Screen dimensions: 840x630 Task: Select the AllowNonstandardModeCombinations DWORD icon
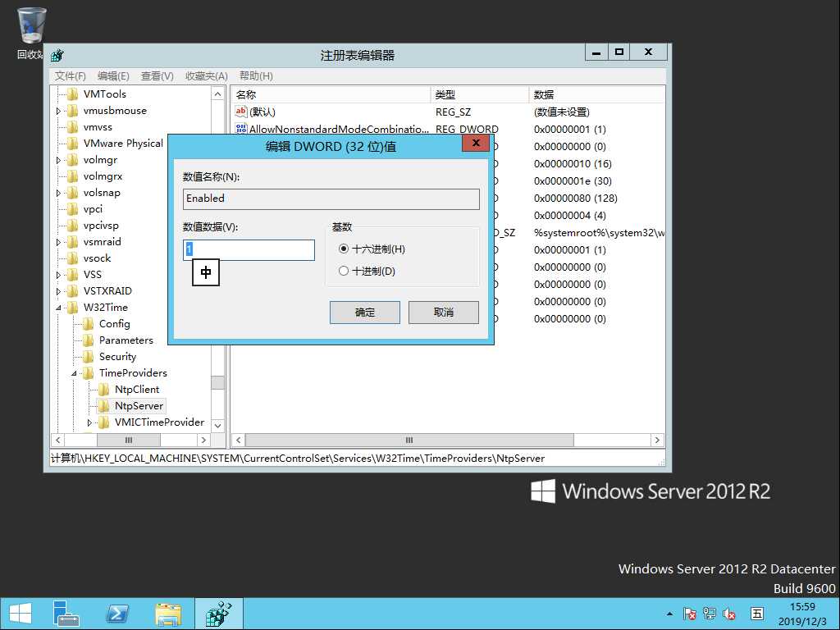(x=241, y=129)
